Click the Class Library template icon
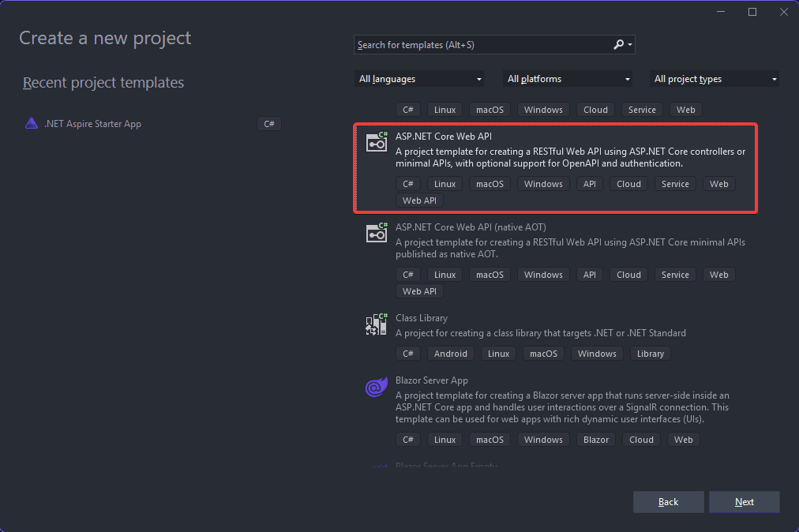Screen dimensions: 799x532 click(x=376, y=324)
